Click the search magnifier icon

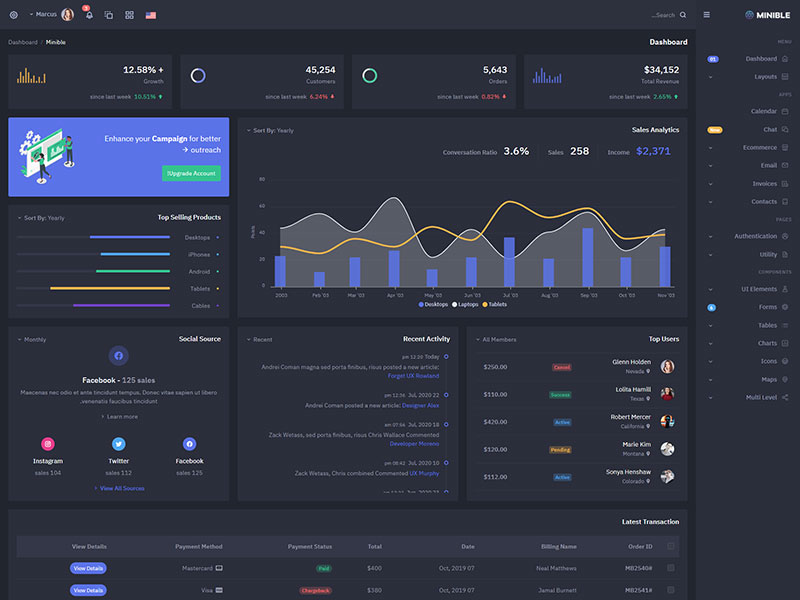click(683, 15)
